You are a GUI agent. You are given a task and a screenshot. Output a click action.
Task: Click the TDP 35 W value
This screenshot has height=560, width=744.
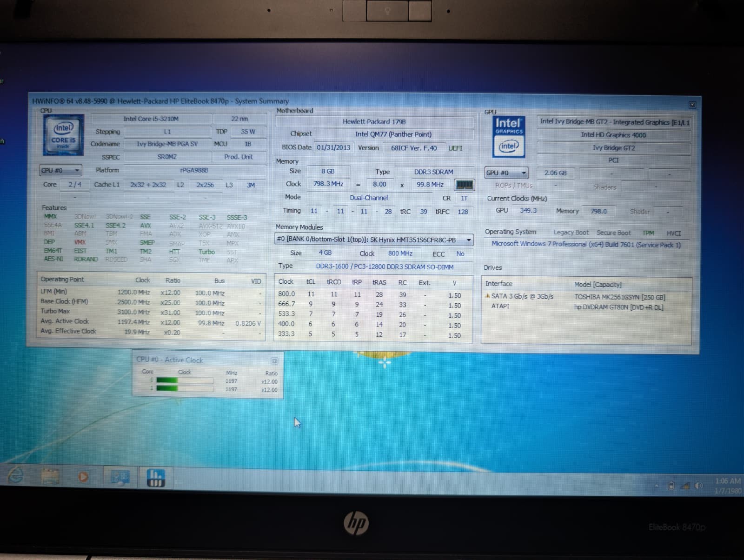click(x=248, y=132)
